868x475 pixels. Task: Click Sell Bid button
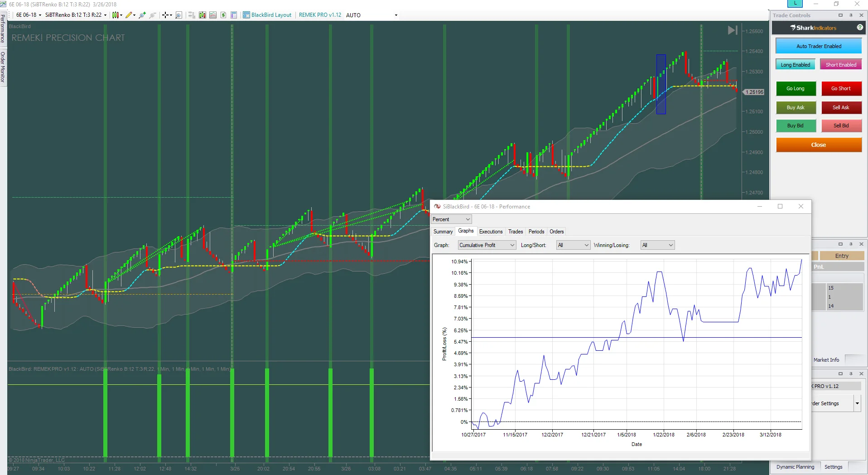pyautogui.click(x=841, y=126)
